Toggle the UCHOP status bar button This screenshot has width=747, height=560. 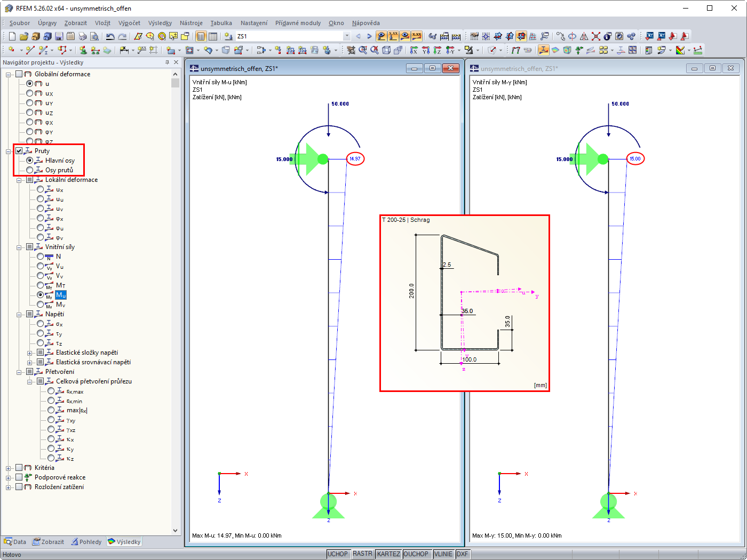coord(338,554)
